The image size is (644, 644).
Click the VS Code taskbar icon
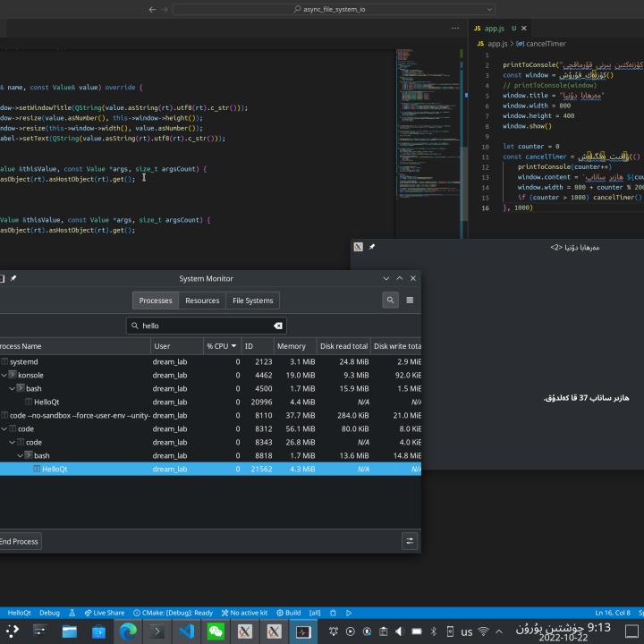(187, 631)
